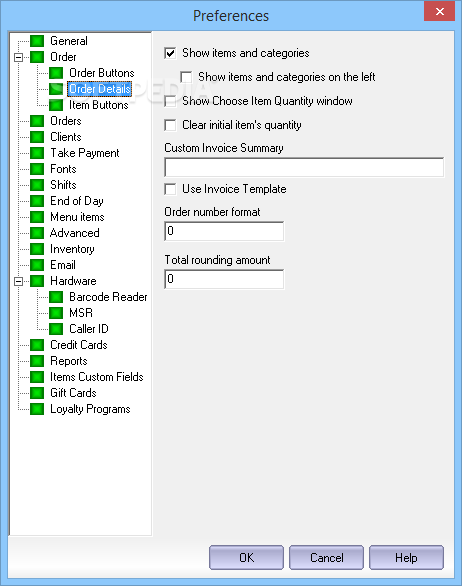
Task: Select Advanced preferences entry
Action: click(75, 233)
